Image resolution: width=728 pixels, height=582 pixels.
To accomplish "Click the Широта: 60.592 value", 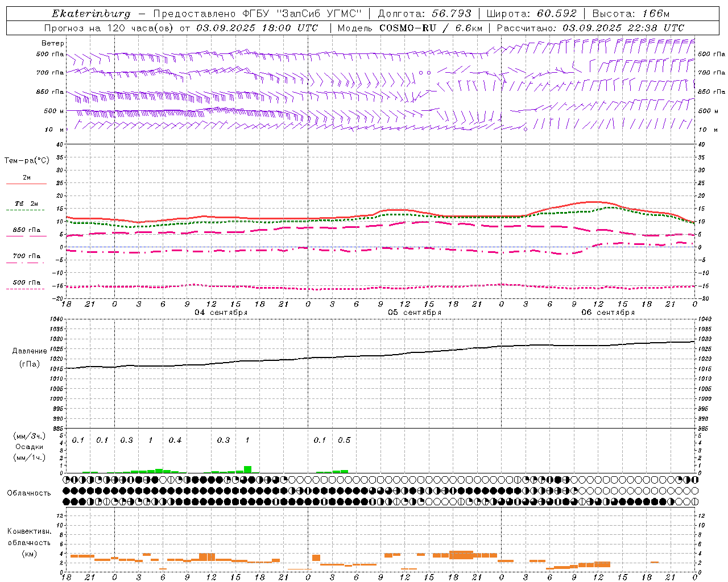I will coord(532,14).
